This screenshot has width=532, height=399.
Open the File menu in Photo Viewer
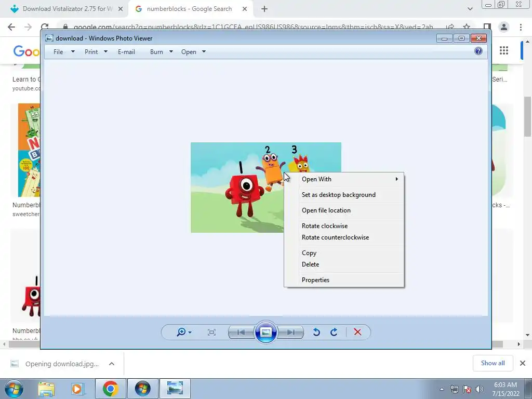[58, 52]
